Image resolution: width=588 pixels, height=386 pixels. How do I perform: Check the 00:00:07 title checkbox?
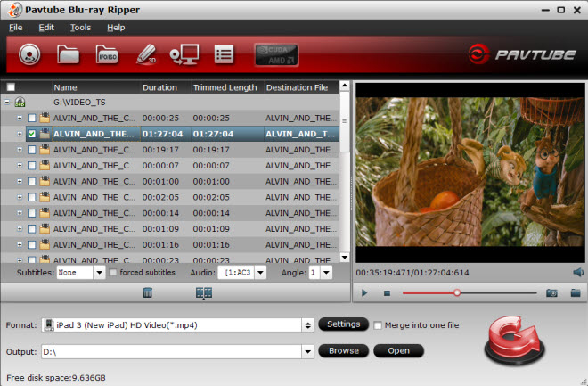click(32, 166)
